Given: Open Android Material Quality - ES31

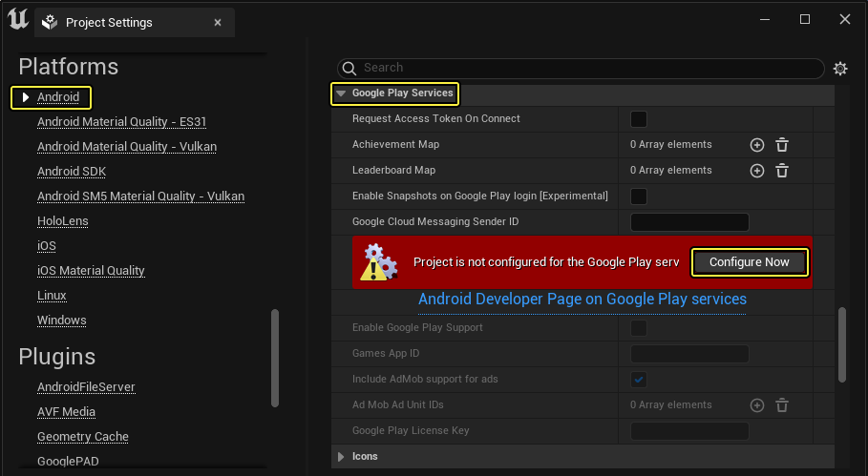Looking at the screenshot, I should click(x=122, y=122).
